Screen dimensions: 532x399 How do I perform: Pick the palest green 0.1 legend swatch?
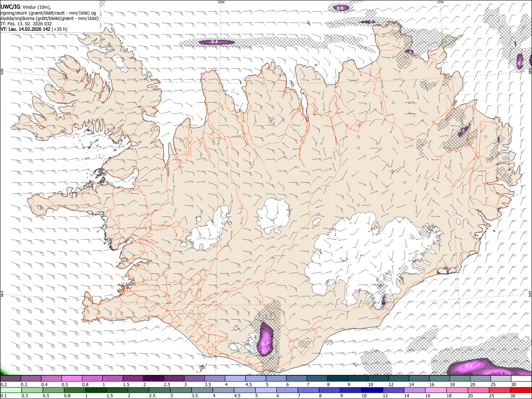coord(11,390)
